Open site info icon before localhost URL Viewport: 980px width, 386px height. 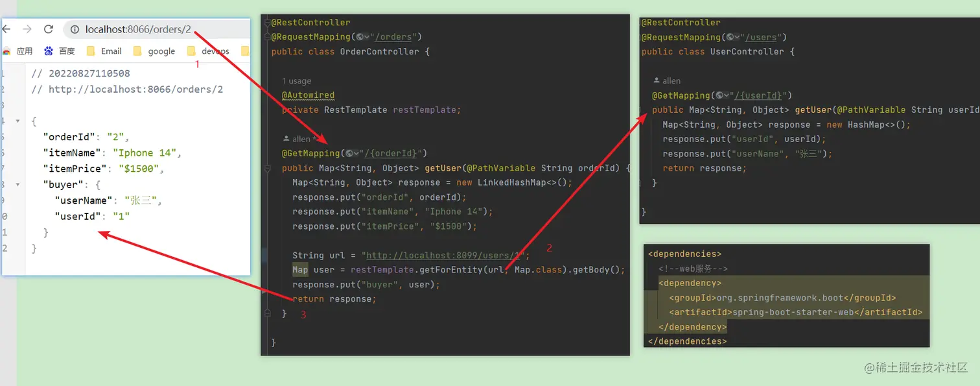pos(75,30)
